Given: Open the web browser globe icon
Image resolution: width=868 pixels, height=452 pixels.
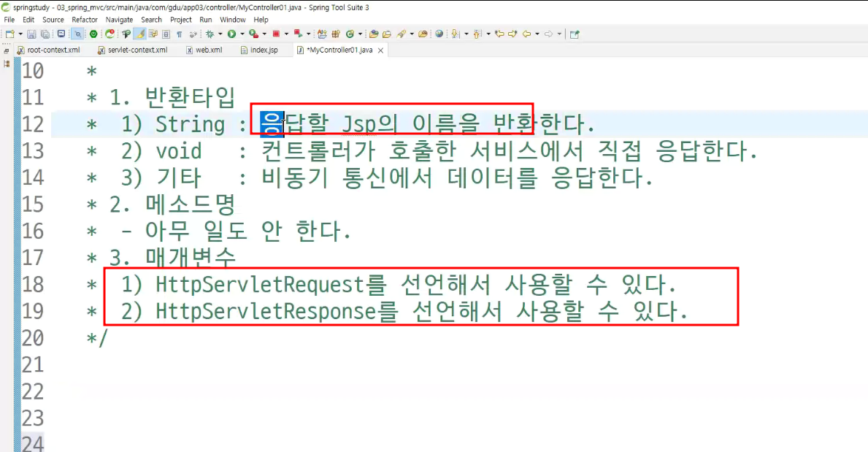Looking at the screenshot, I should click(439, 34).
